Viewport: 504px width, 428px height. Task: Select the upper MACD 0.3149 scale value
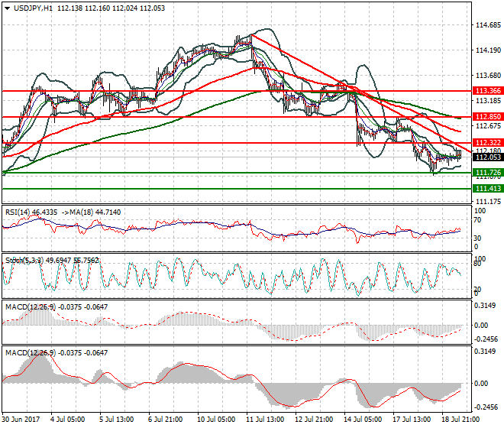pyautogui.click(x=485, y=306)
